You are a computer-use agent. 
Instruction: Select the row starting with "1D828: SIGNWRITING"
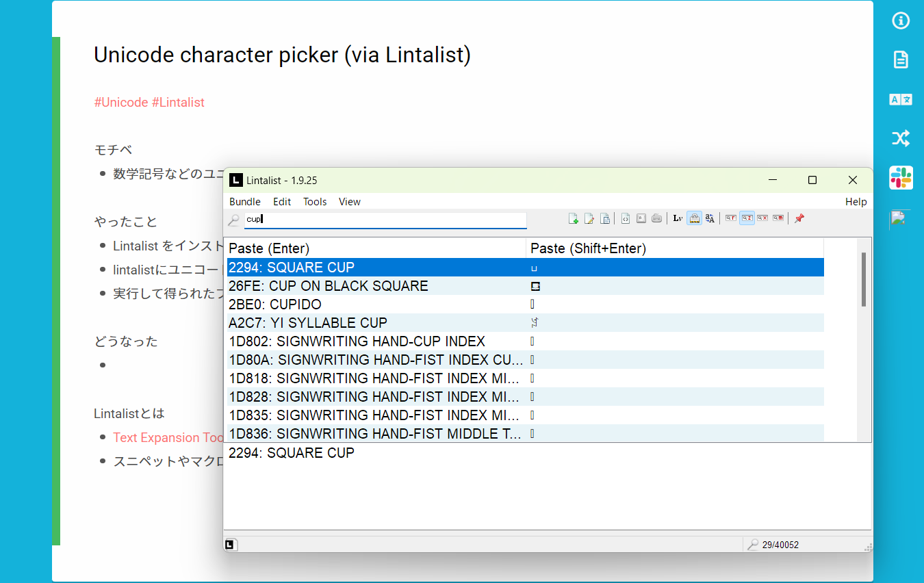525,397
